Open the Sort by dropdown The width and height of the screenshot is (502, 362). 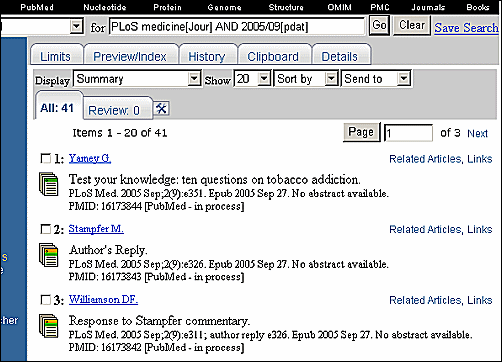click(x=306, y=79)
